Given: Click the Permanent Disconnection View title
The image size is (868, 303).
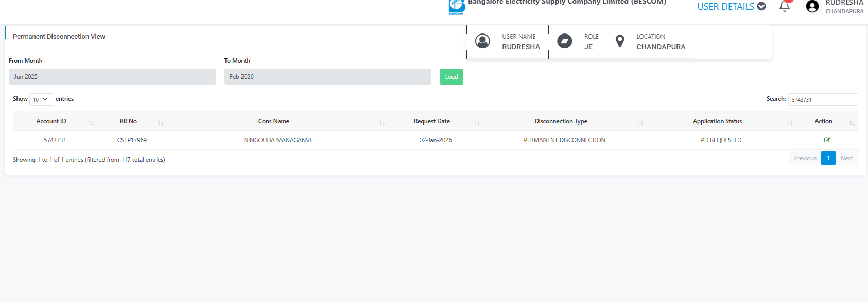Looking at the screenshot, I should click(59, 37).
